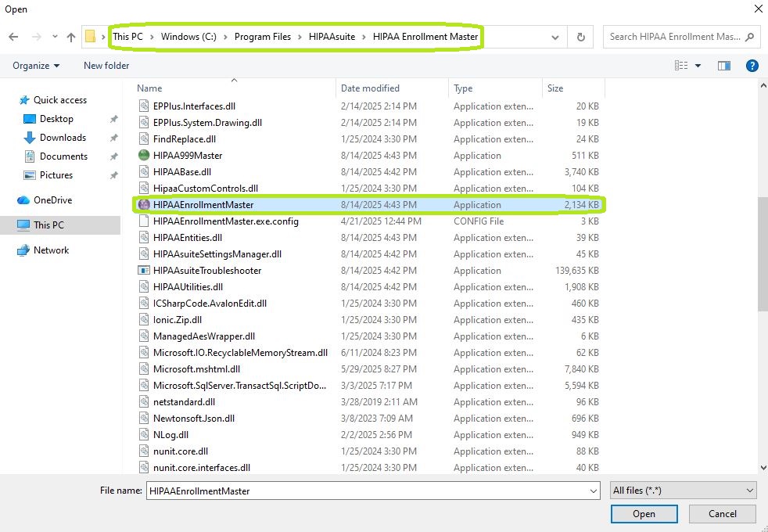Navigate up one folder level arrow
This screenshot has height=532, width=768.
coord(71,37)
